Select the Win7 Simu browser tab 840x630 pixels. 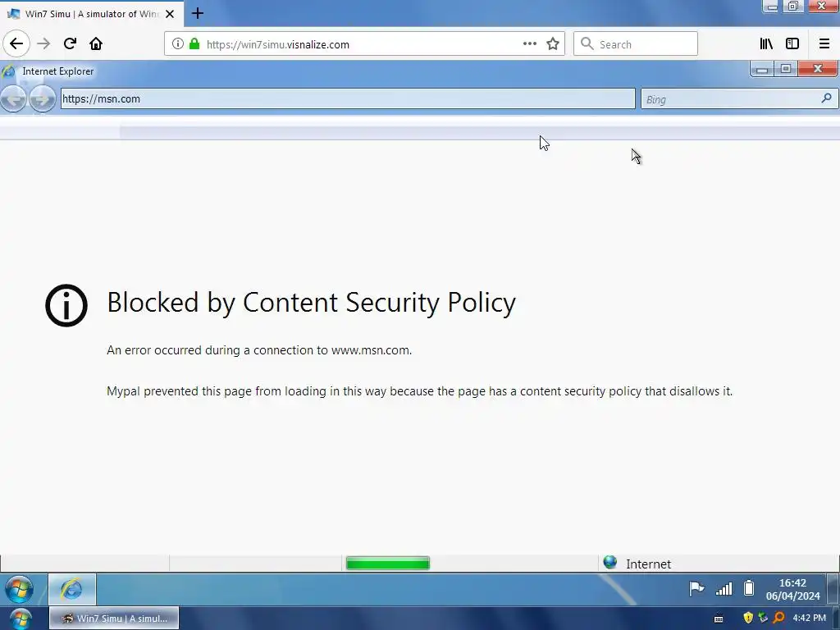pyautogui.click(x=92, y=14)
